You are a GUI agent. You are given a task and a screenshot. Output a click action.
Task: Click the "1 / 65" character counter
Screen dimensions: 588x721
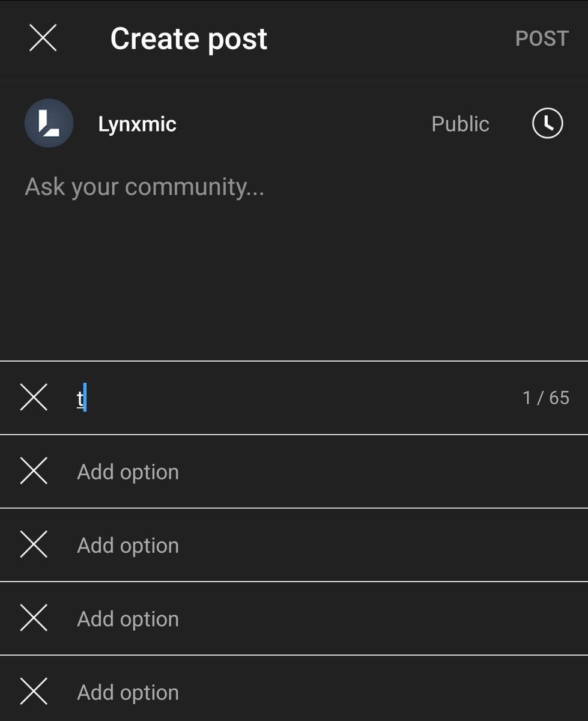545,398
